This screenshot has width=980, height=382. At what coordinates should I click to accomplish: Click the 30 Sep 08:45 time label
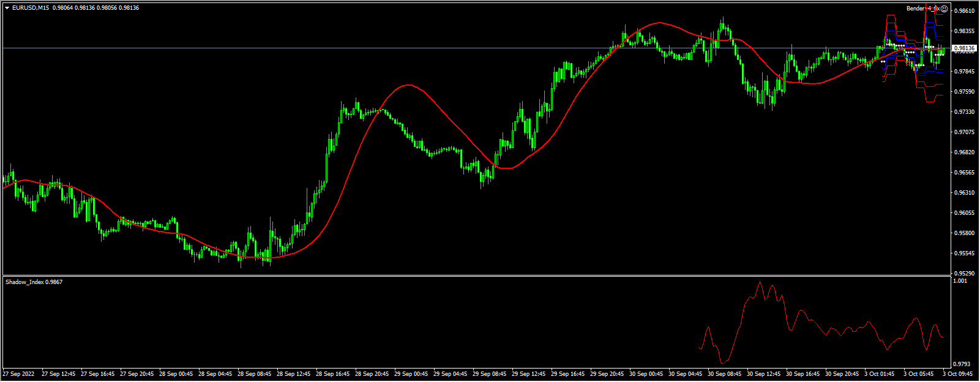pos(725,373)
